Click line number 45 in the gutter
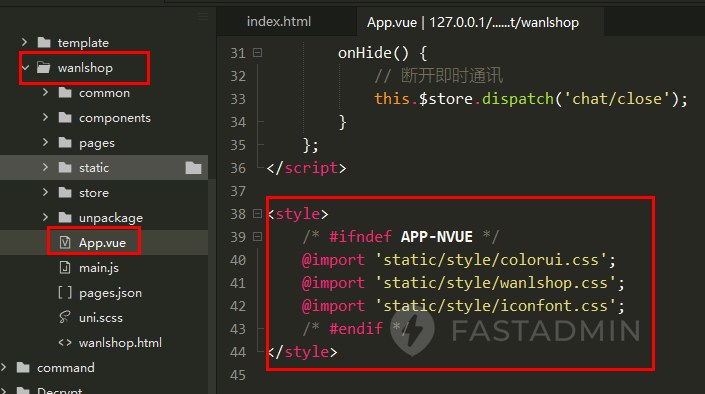Image resolution: width=705 pixels, height=394 pixels. click(238, 375)
